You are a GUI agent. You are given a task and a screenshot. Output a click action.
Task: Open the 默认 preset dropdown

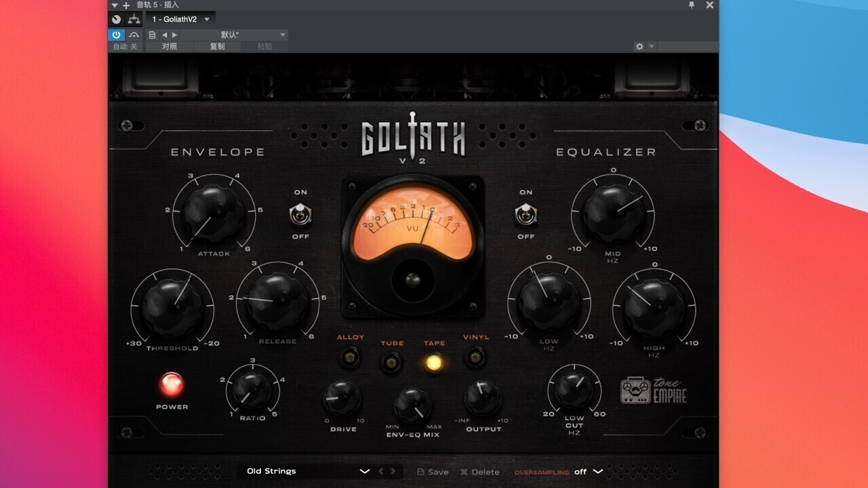(x=234, y=35)
